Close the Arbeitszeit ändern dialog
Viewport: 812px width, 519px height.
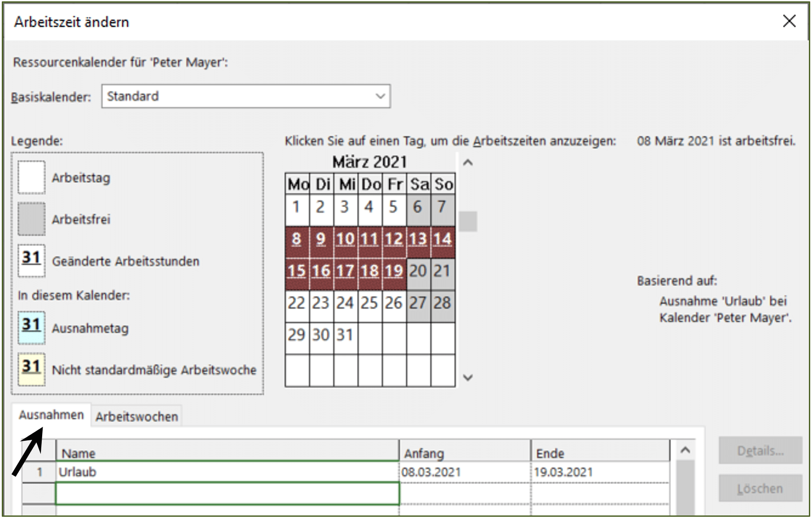tap(789, 21)
